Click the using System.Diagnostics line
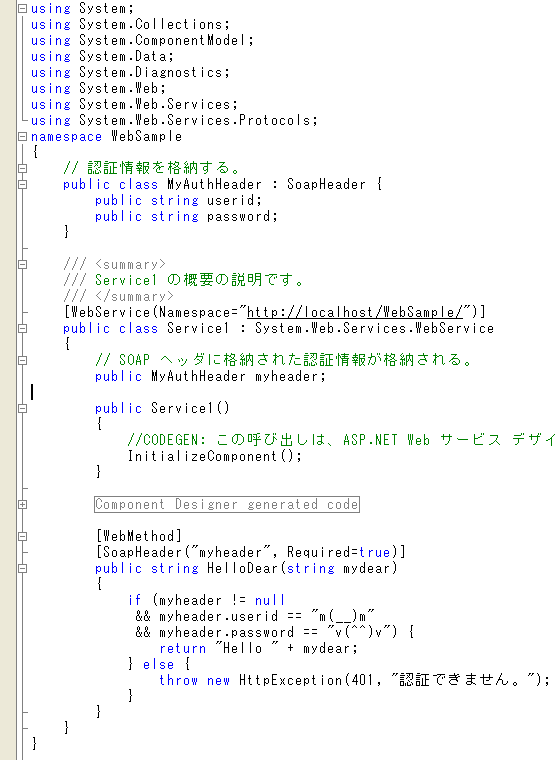 [x=130, y=72]
